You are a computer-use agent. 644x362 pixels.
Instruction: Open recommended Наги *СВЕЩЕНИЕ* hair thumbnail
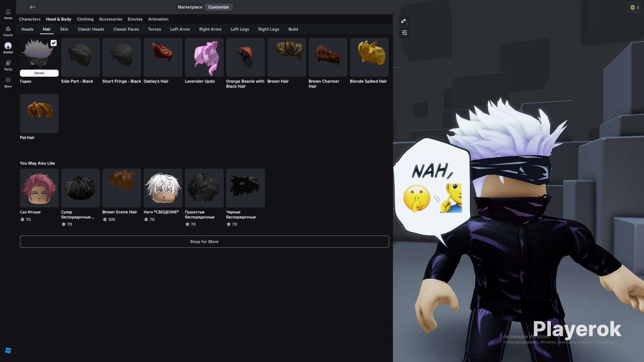pos(163,188)
